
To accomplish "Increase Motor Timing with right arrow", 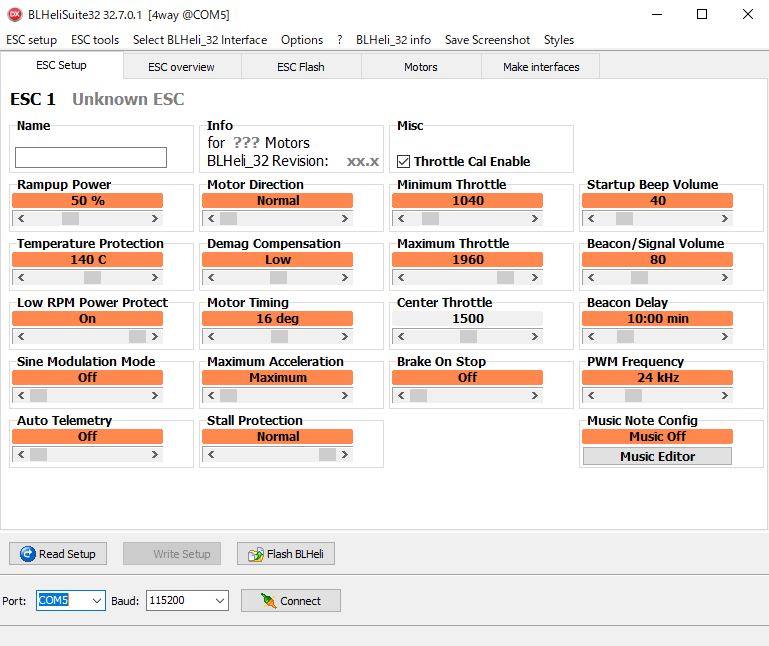I will (x=345, y=336).
